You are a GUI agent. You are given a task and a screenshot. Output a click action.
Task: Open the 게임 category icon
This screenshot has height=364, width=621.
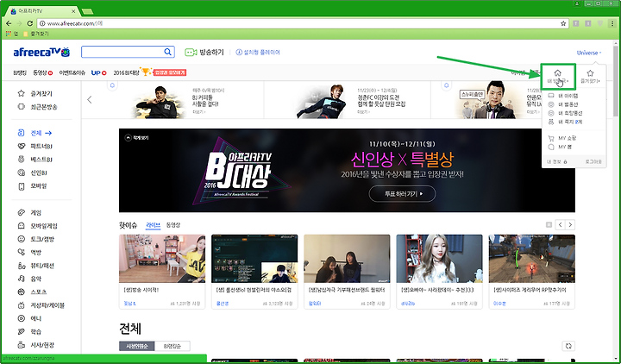pyautogui.click(x=21, y=213)
